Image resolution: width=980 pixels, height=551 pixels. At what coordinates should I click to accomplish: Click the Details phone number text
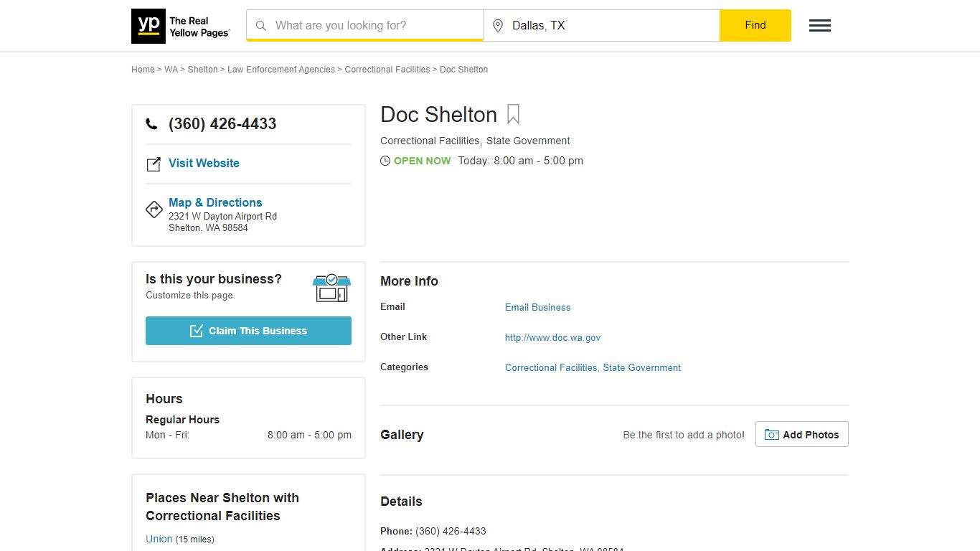click(451, 531)
